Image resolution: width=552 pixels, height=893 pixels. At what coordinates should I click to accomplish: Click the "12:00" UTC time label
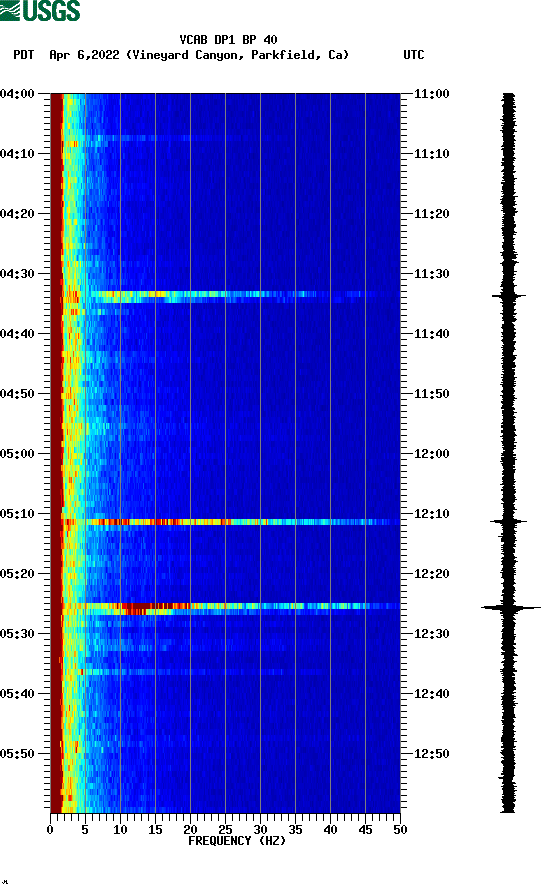[x=432, y=454]
